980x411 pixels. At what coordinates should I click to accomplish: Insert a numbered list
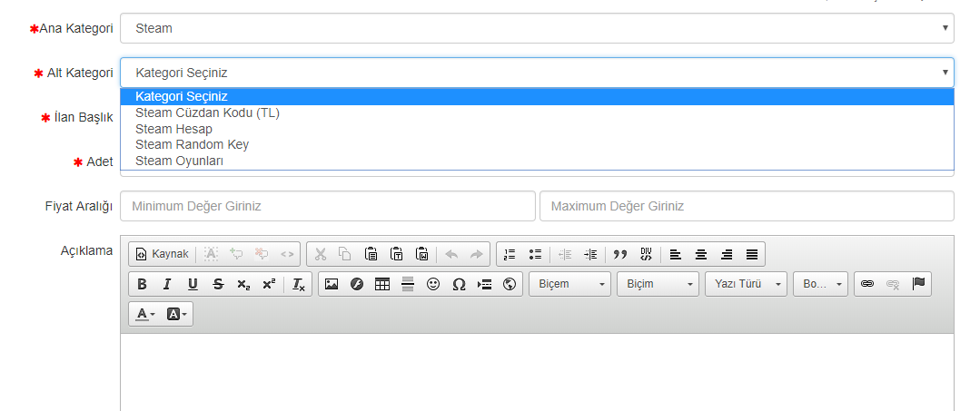[x=510, y=254]
